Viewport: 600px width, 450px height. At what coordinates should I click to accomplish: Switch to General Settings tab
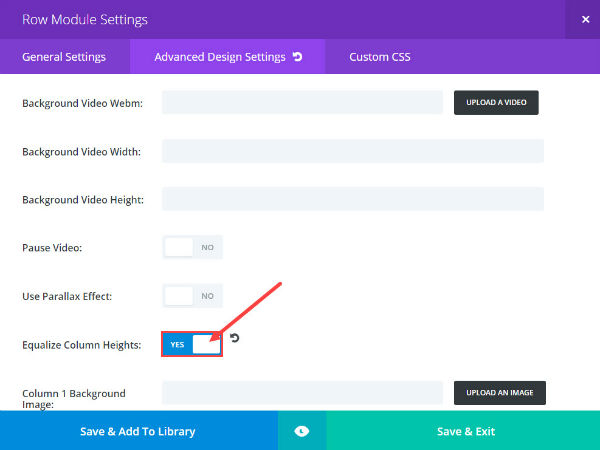pyautogui.click(x=64, y=57)
